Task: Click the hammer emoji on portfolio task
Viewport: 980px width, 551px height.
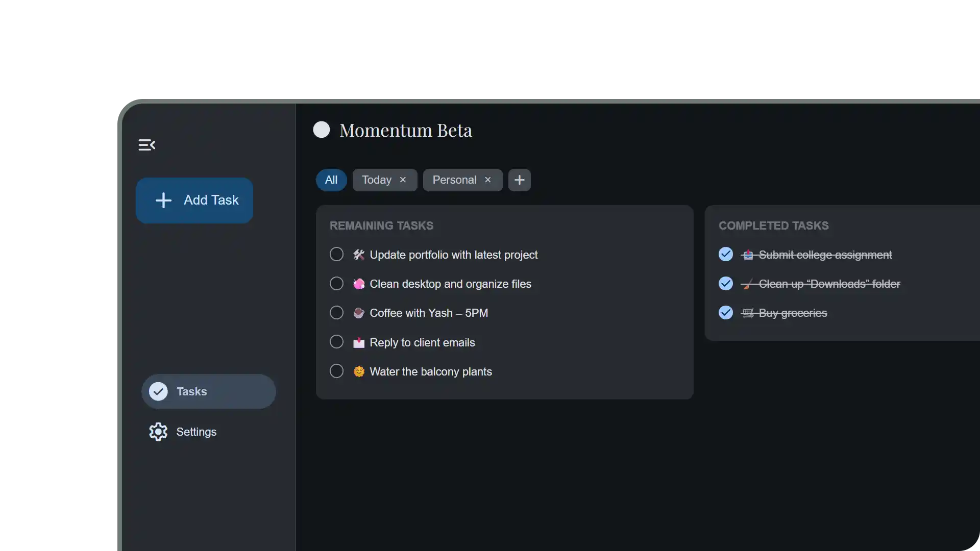Action: [359, 255]
